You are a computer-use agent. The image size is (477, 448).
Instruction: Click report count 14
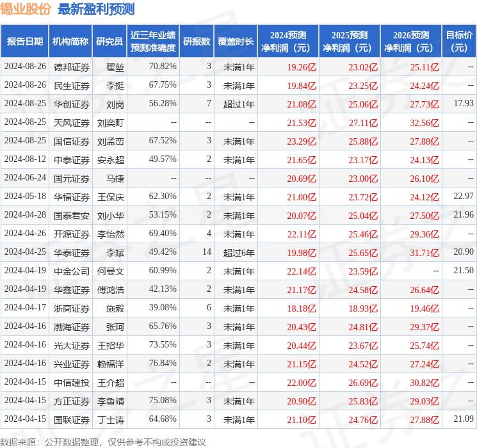tap(207, 252)
